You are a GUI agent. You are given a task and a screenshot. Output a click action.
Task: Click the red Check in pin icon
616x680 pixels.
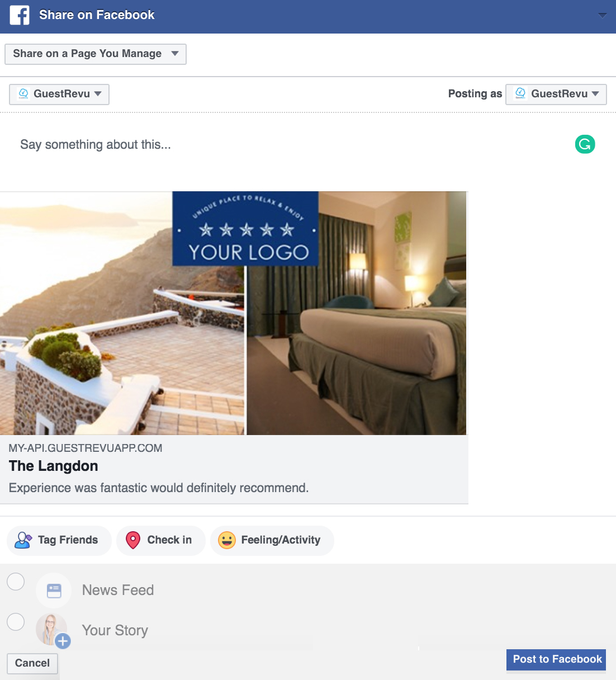[x=133, y=540]
